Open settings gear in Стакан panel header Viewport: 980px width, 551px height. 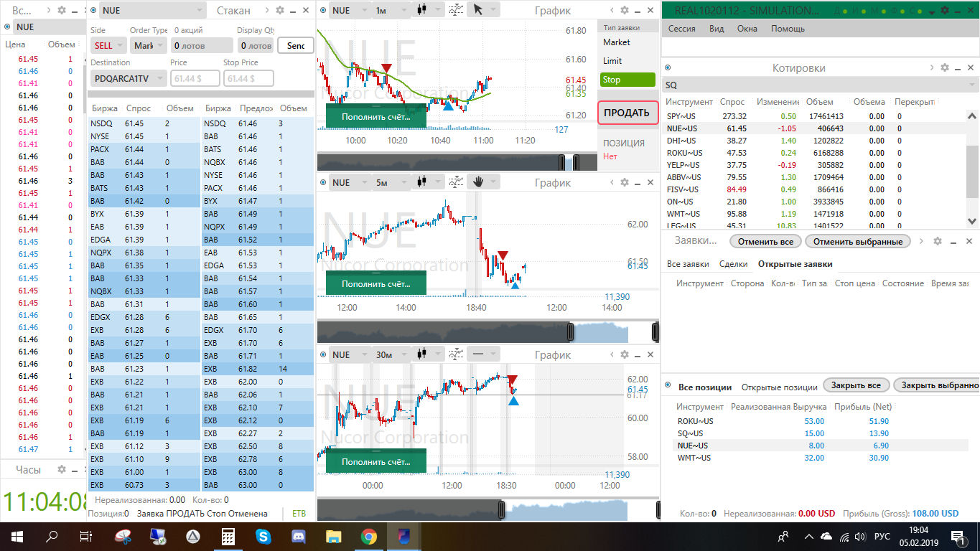280,10
